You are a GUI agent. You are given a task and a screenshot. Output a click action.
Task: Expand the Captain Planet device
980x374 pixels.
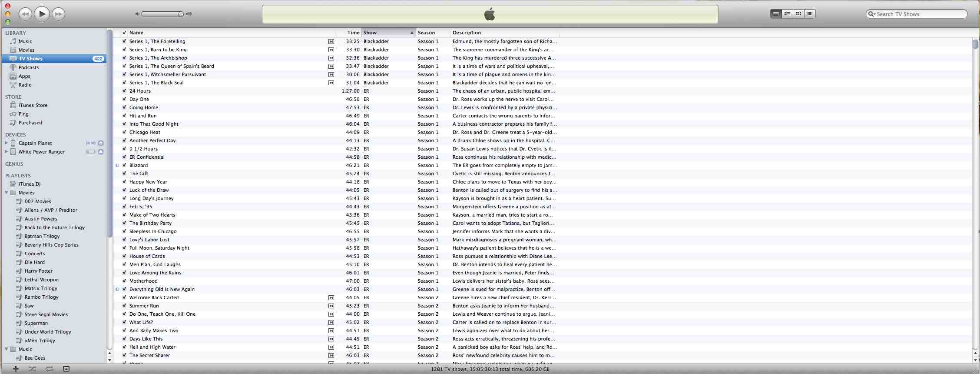[6, 143]
